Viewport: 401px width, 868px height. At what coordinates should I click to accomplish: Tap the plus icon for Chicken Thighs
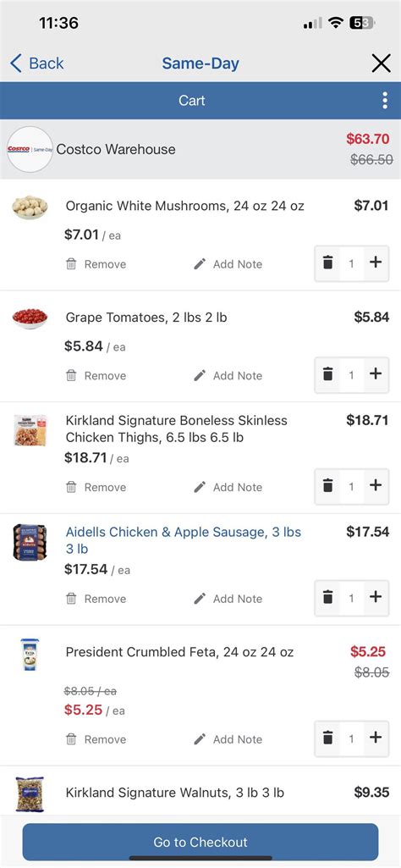(376, 486)
